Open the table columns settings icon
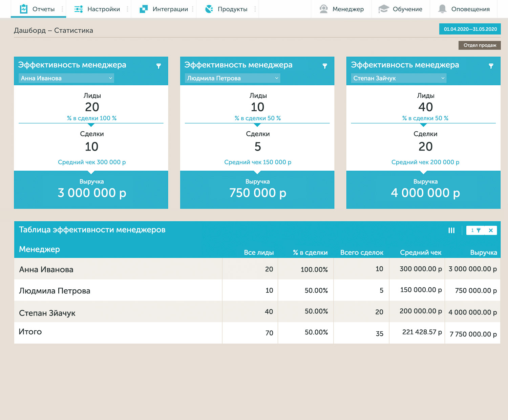This screenshot has width=508, height=420. 451,230
